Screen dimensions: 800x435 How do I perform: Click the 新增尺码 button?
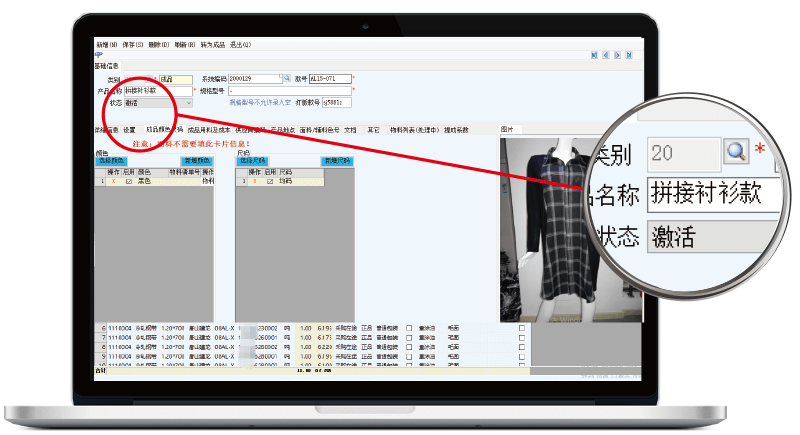tap(337, 161)
